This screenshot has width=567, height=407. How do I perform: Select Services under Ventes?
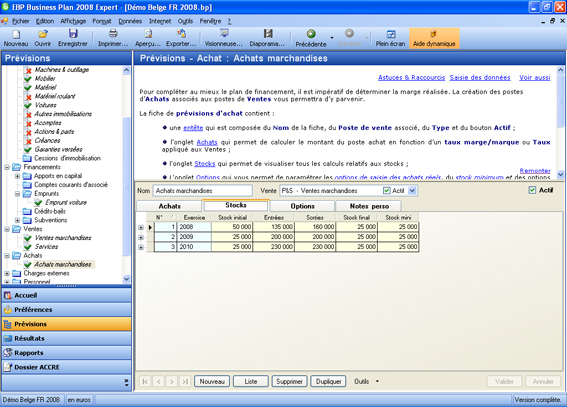tap(46, 247)
